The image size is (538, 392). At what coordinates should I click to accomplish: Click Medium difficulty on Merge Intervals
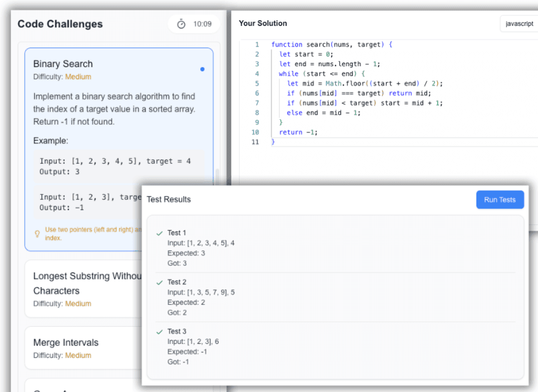(x=78, y=355)
